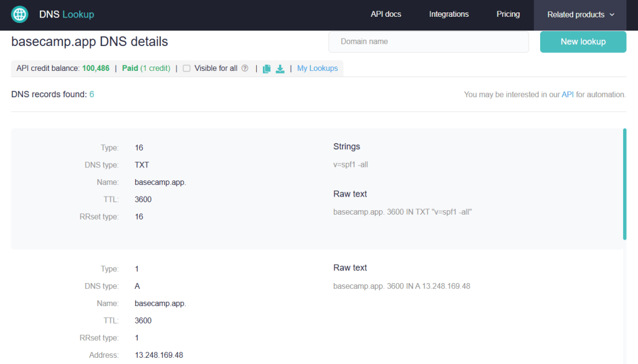This screenshot has height=364, width=638.
Task: Click the Strings heading
Action: coord(346,147)
